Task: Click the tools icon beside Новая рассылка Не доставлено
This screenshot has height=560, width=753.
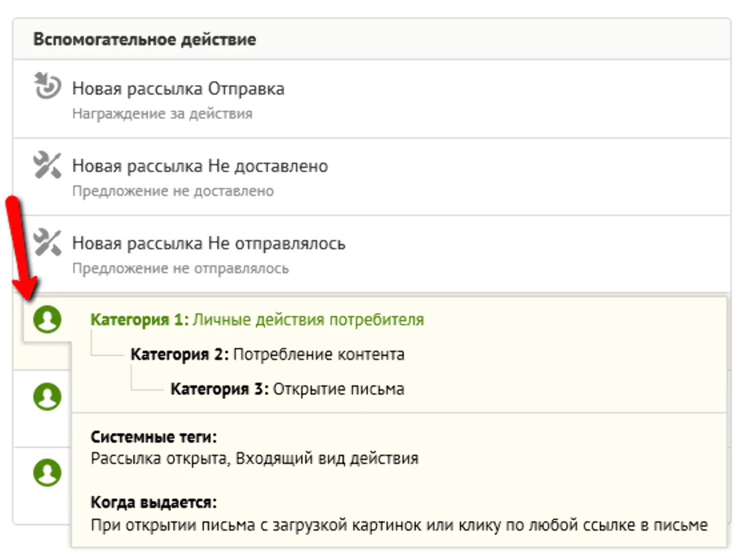Action: (47, 165)
